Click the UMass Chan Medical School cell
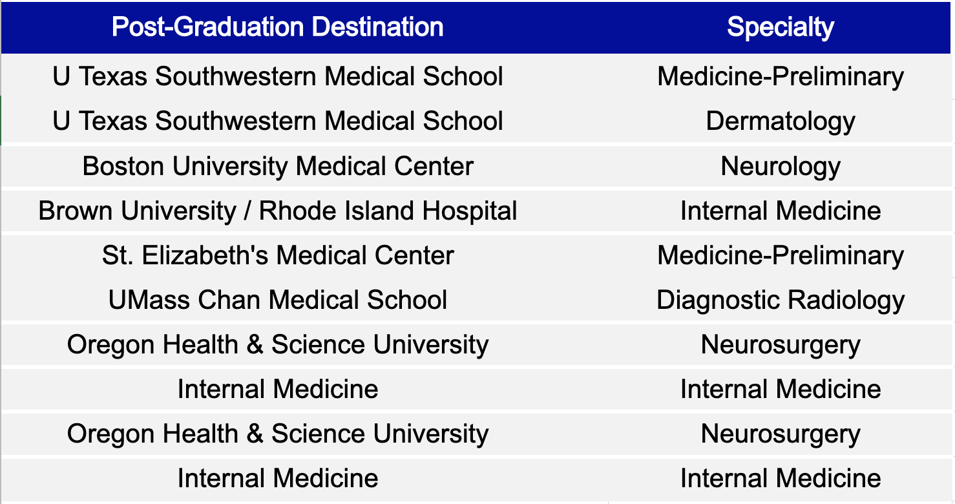Viewport: 955px width, 504px height. click(x=277, y=300)
